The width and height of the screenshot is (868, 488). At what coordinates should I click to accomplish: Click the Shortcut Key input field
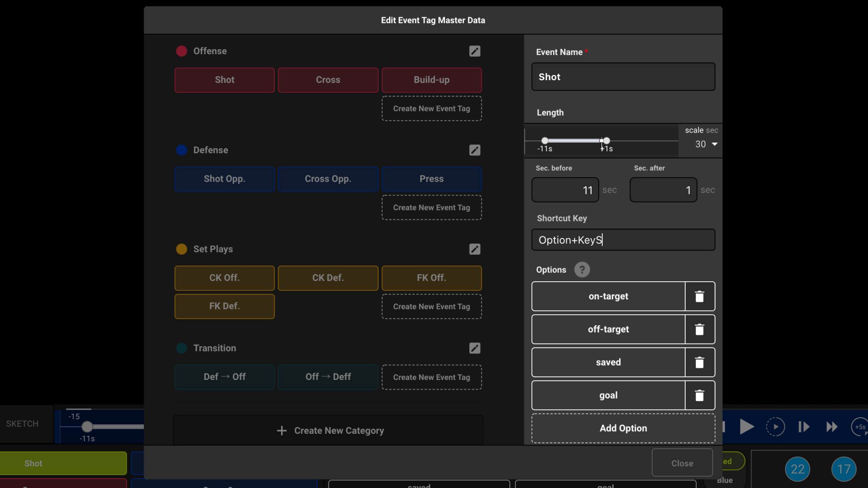623,240
